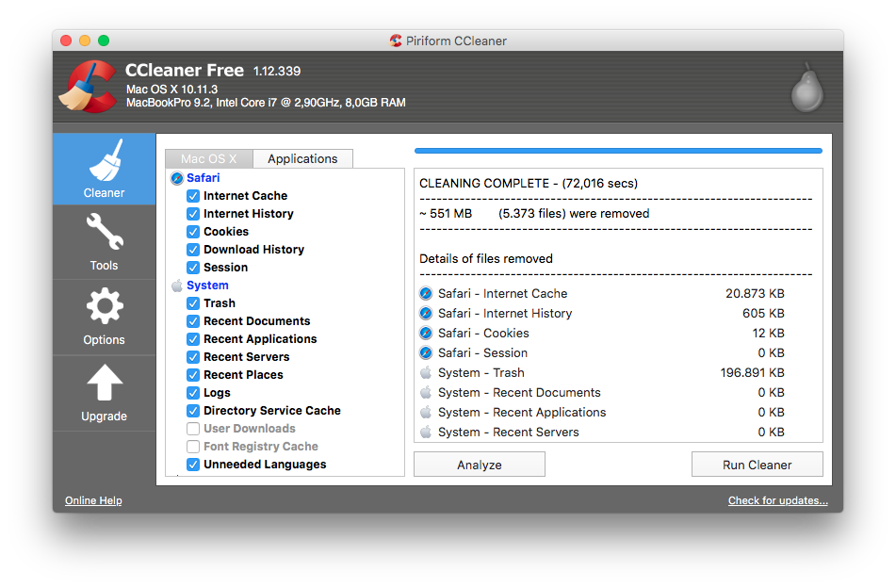Viewport: 896px width, 588px height.
Task: Click the '20.873 KB' size value
Action: pyautogui.click(x=755, y=294)
